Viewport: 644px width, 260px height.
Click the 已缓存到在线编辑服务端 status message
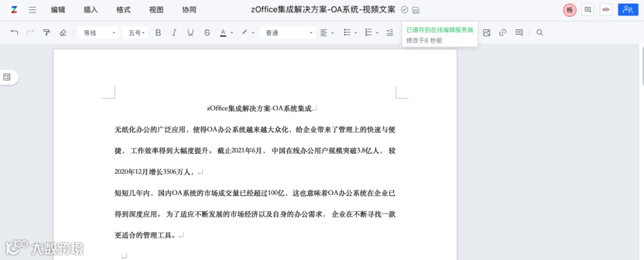coord(439,30)
